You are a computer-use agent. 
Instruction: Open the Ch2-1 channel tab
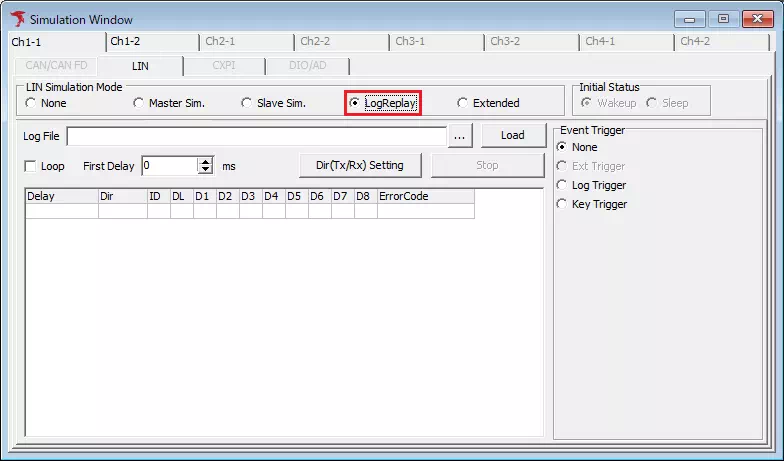220,41
